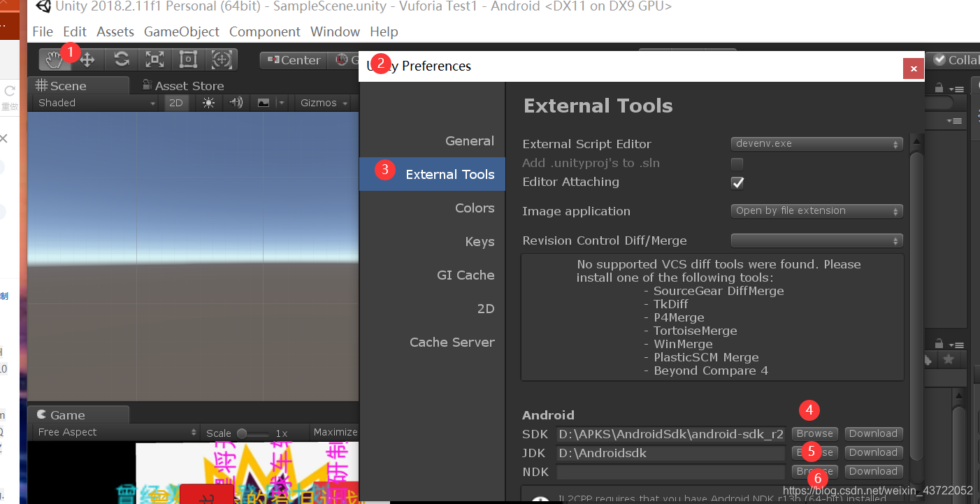
Task: Click scrollbar up arrow in Preferences
Action: (x=916, y=141)
